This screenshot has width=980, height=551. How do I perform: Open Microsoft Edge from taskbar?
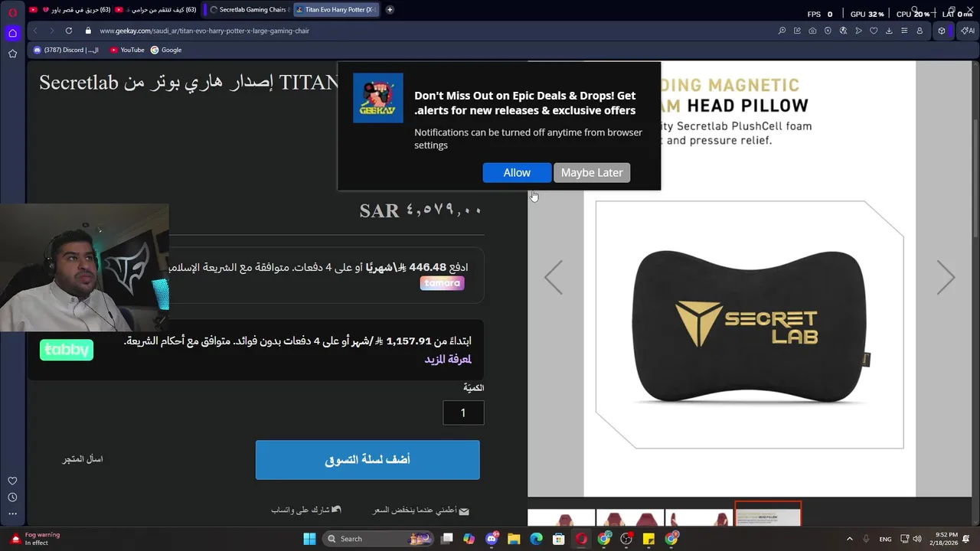[536, 539]
